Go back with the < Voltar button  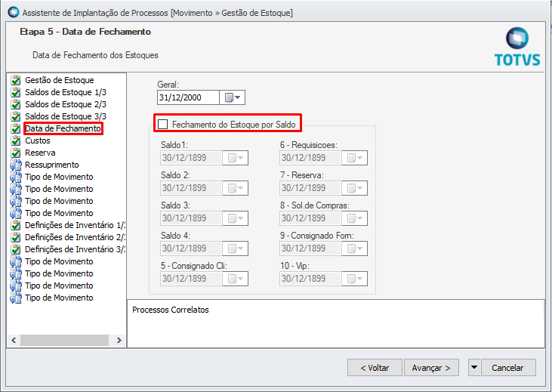pos(375,368)
